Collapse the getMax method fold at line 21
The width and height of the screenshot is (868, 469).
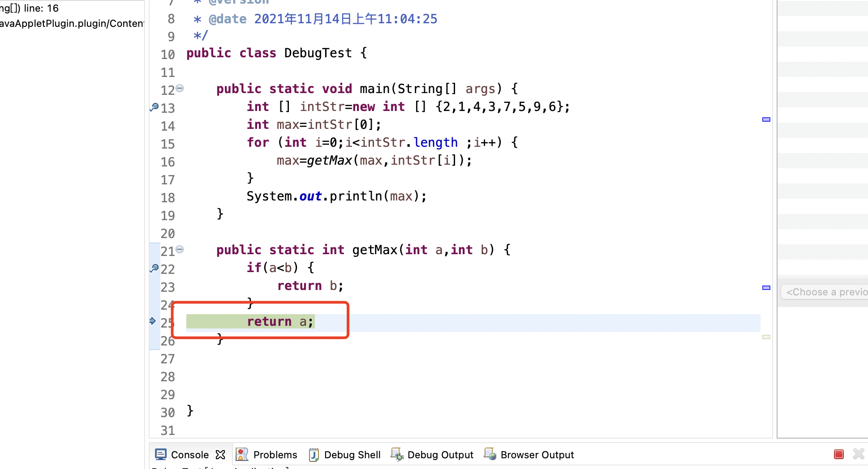coord(180,249)
